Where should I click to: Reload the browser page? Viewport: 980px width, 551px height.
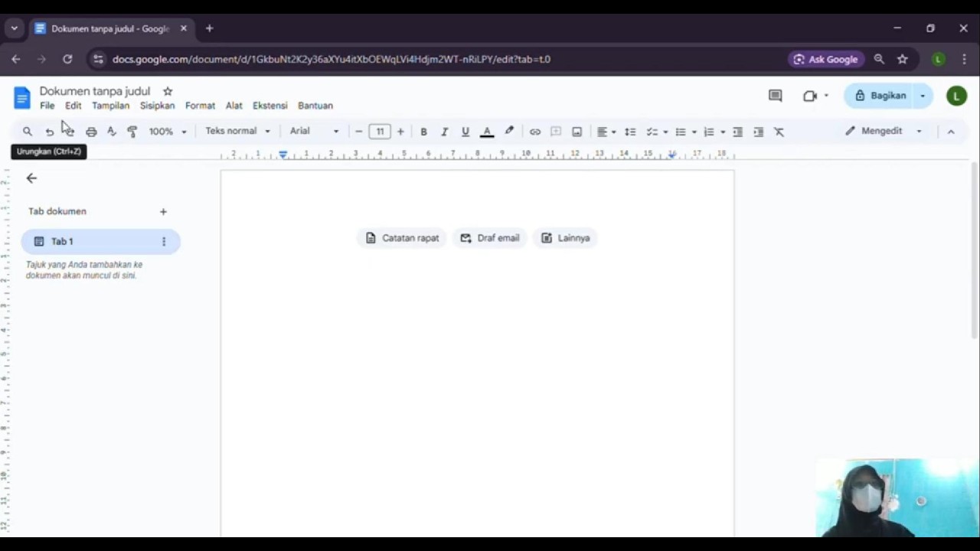tap(67, 59)
